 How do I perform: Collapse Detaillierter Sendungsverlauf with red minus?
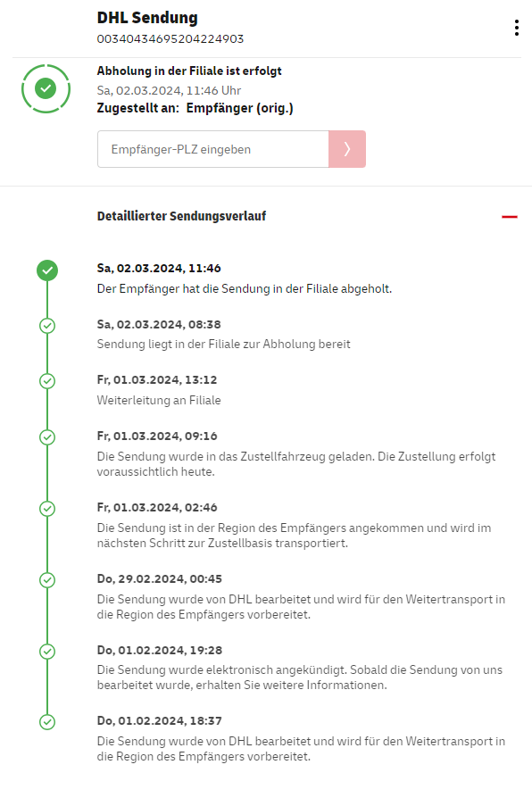[x=509, y=217]
